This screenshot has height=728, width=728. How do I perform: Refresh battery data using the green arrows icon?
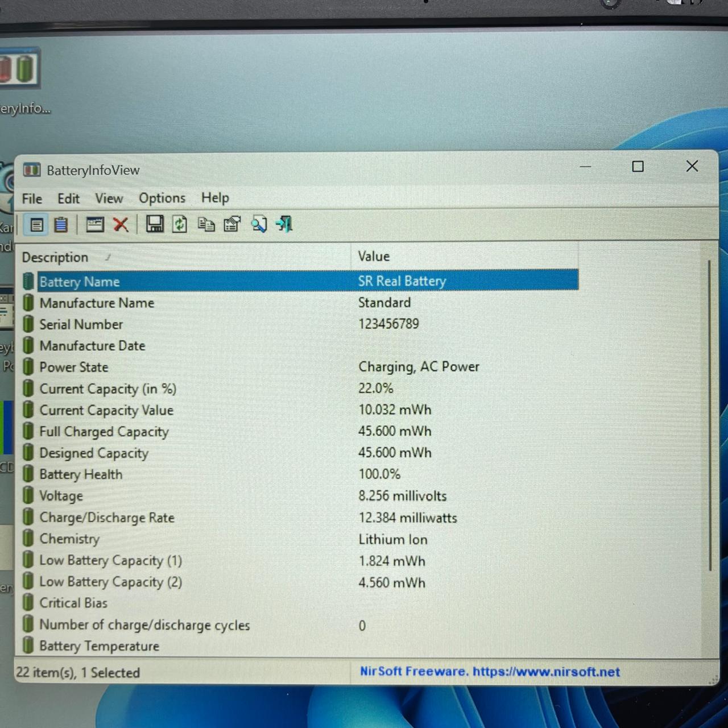pyautogui.click(x=180, y=224)
